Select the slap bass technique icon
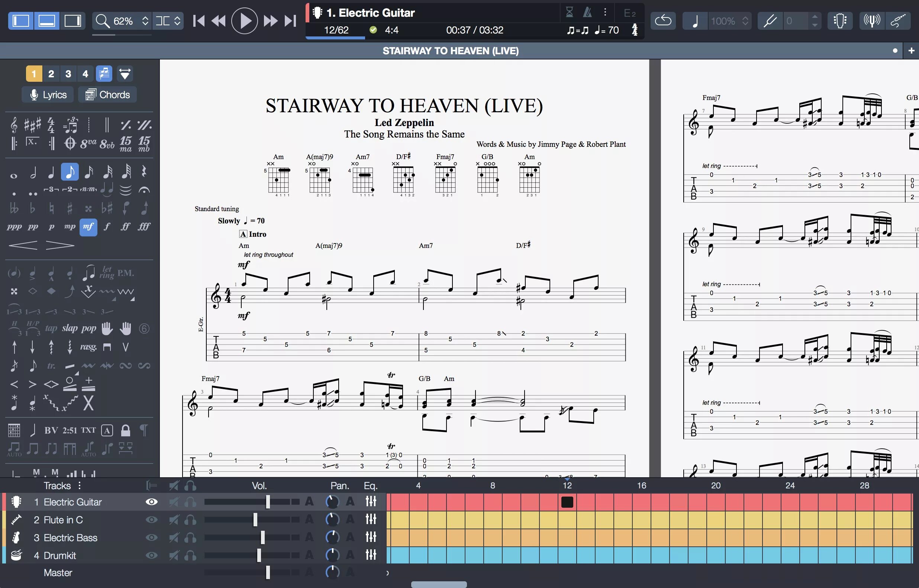 (x=68, y=328)
